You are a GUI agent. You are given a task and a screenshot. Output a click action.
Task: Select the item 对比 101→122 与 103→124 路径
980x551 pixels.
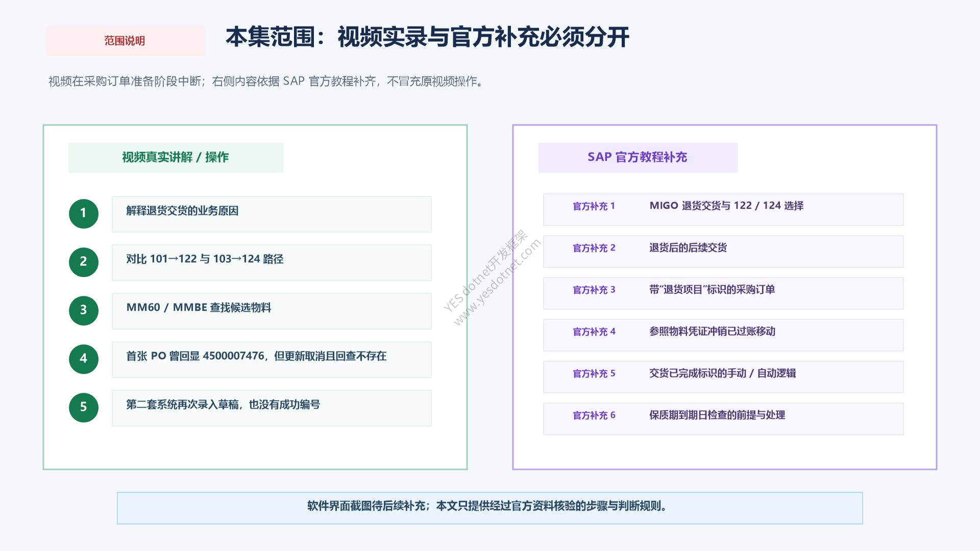[272, 263]
